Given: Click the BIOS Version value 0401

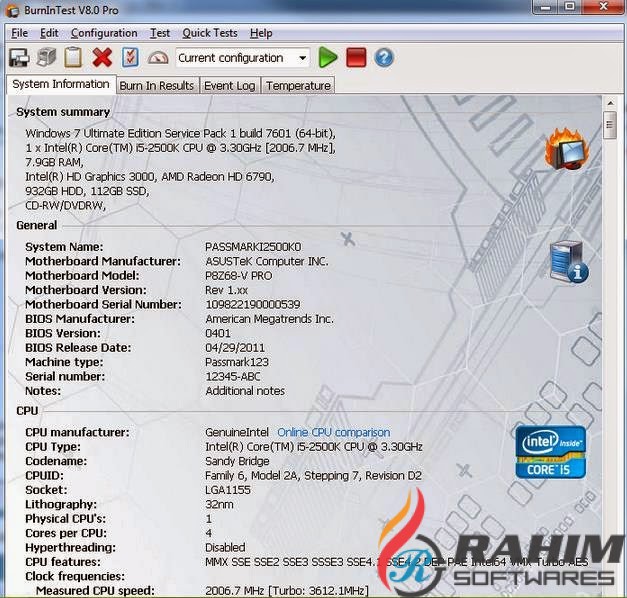Looking at the screenshot, I should point(218,333).
